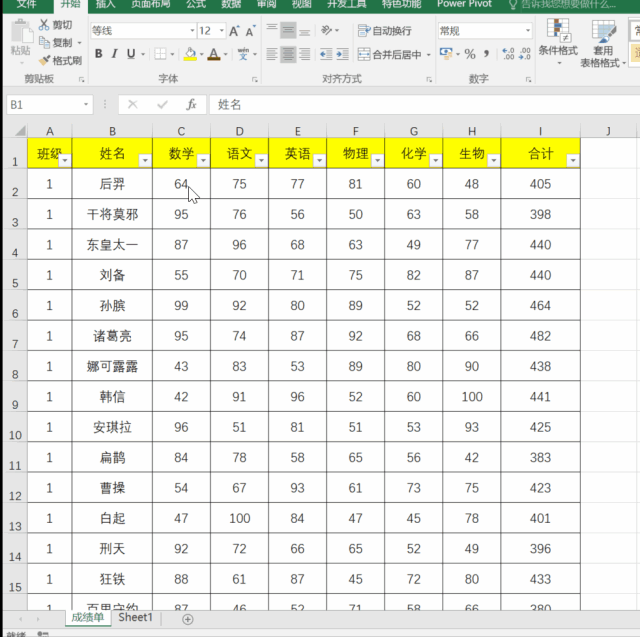This screenshot has height=637, width=640.
Task: Open the 公式 (Formulas) ribbon tab
Action: coord(196,4)
